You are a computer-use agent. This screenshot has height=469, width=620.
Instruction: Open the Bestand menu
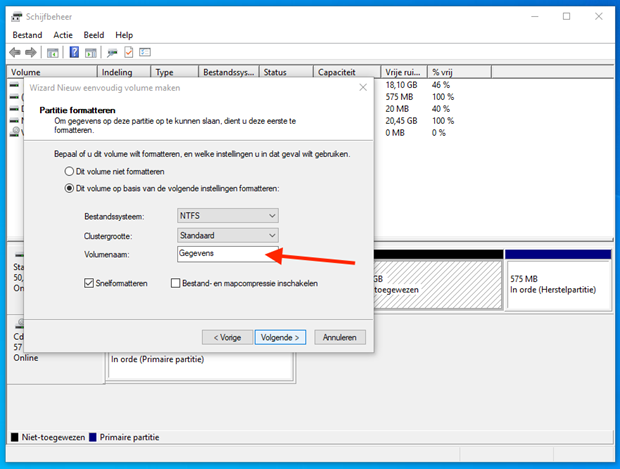[x=27, y=35]
